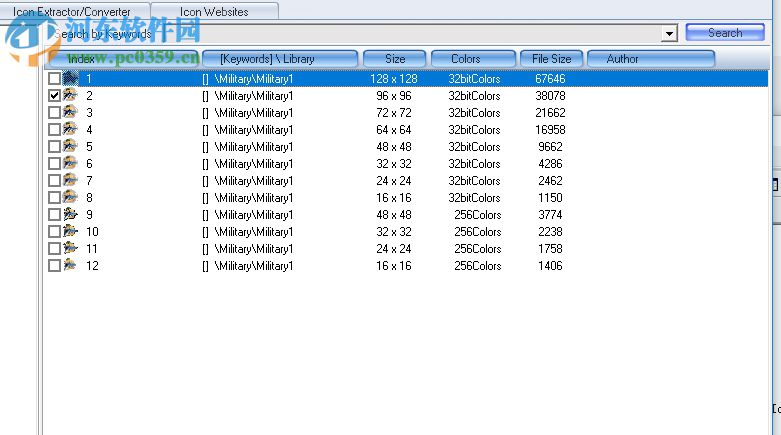Select the 72 x 72 size cell
The height and width of the screenshot is (435, 781).
click(x=393, y=113)
